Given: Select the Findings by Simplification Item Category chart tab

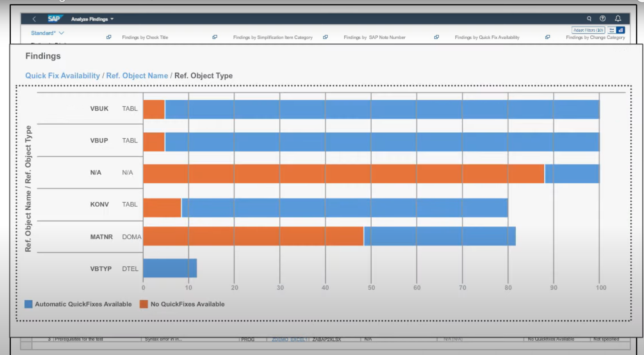Looking at the screenshot, I should tap(273, 37).
